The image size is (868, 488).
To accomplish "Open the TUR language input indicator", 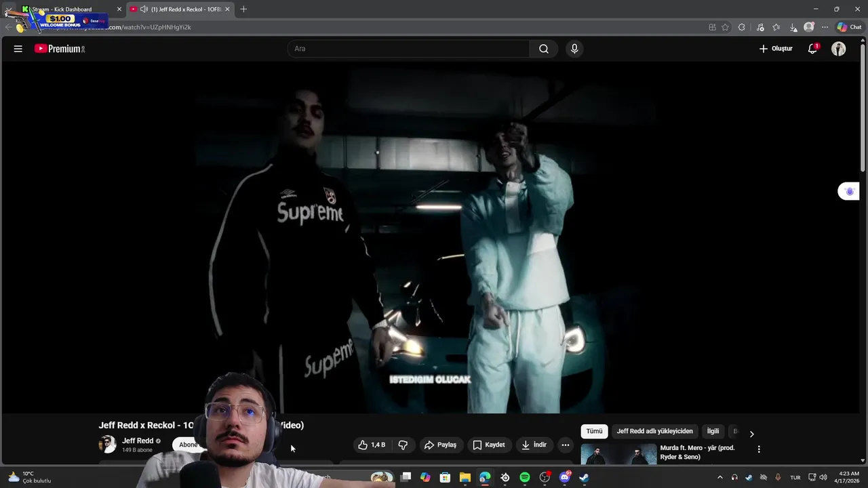I will 795,478.
